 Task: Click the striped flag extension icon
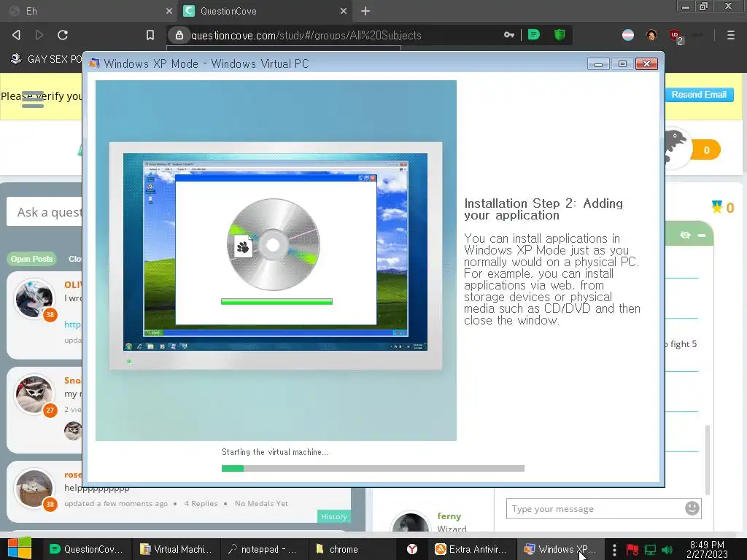click(628, 35)
